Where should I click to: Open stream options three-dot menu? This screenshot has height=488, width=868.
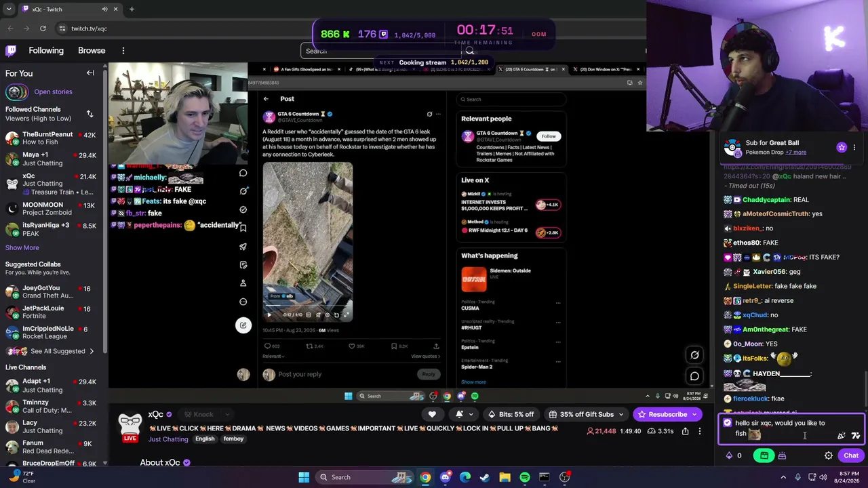tap(700, 431)
